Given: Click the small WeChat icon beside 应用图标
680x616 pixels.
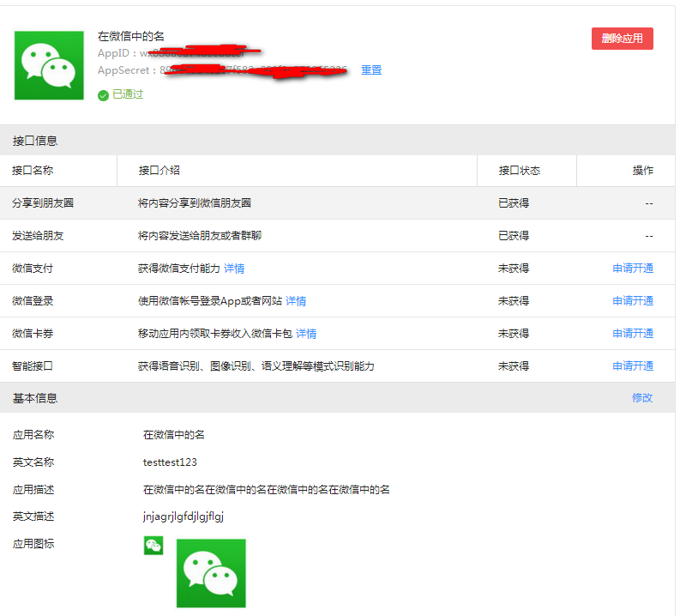Looking at the screenshot, I should click(153, 546).
